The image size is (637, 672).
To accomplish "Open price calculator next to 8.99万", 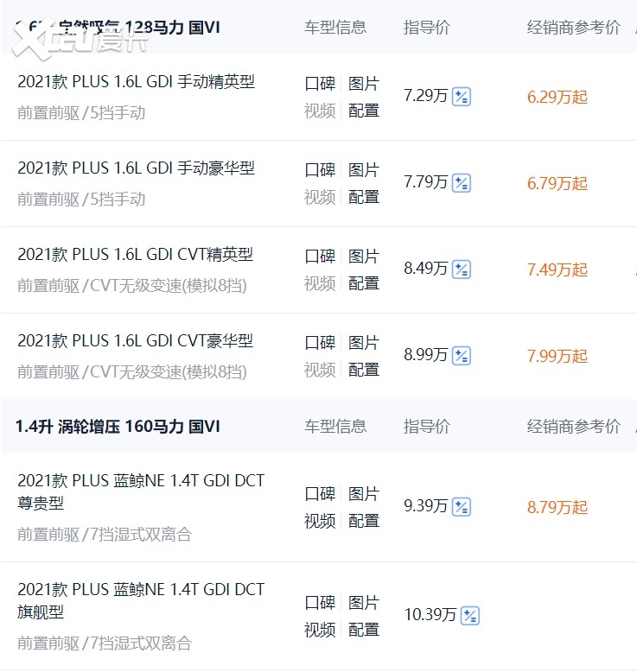I will click(462, 356).
